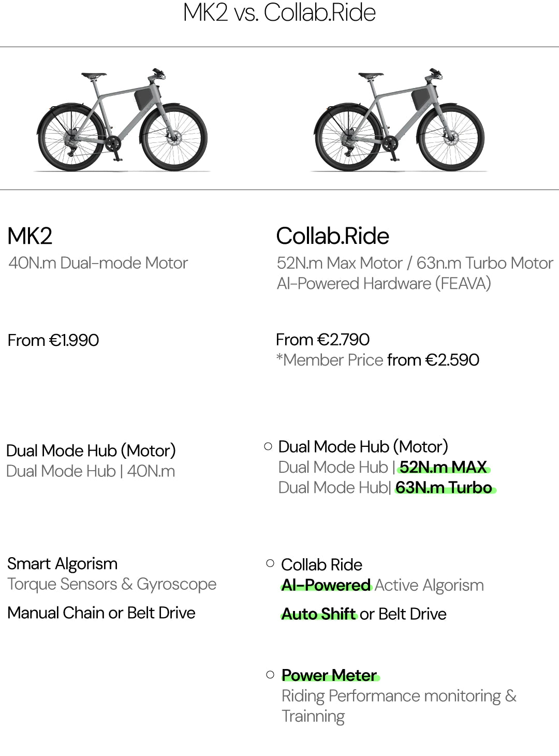Click Manual Chain or Belt Drive text
Viewport: 559px width, 756px height.
click(x=101, y=613)
